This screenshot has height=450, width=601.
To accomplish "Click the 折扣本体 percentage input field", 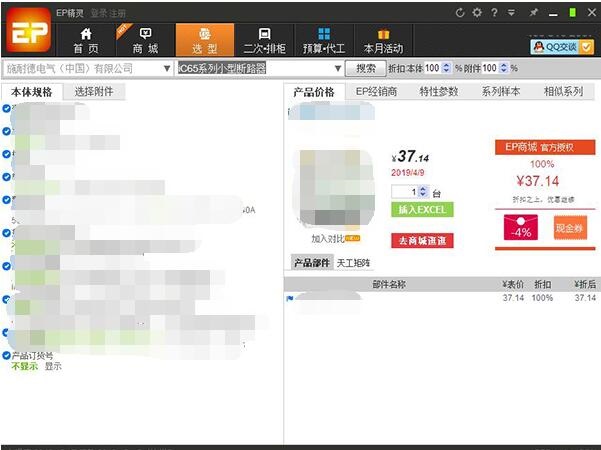I will click(x=433, y=68).
